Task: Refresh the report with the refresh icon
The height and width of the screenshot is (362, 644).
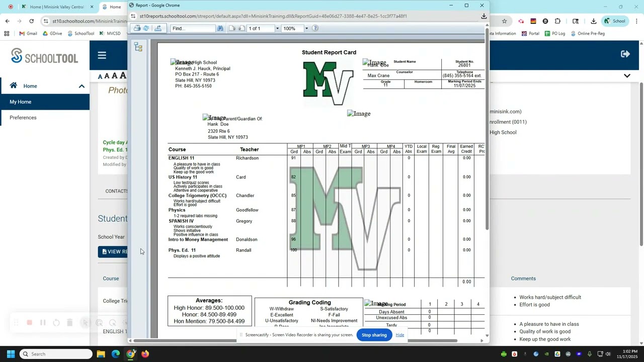Action: click(x=146, y=28)
